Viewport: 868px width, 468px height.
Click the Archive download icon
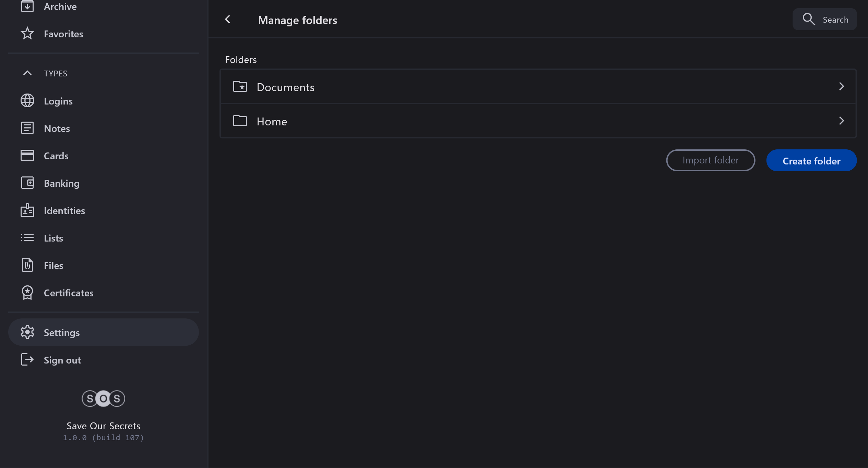[27, 6]
